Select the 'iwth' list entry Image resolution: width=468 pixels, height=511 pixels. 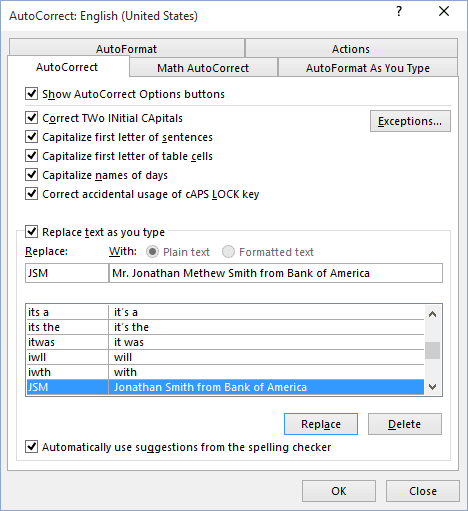225,372
